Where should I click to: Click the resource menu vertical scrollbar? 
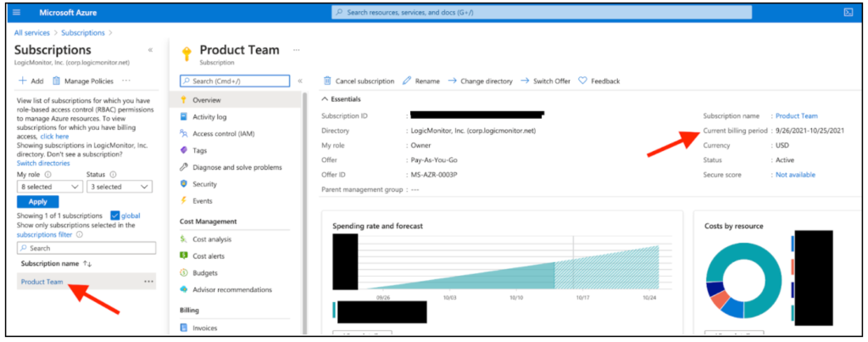pos(304,213)
